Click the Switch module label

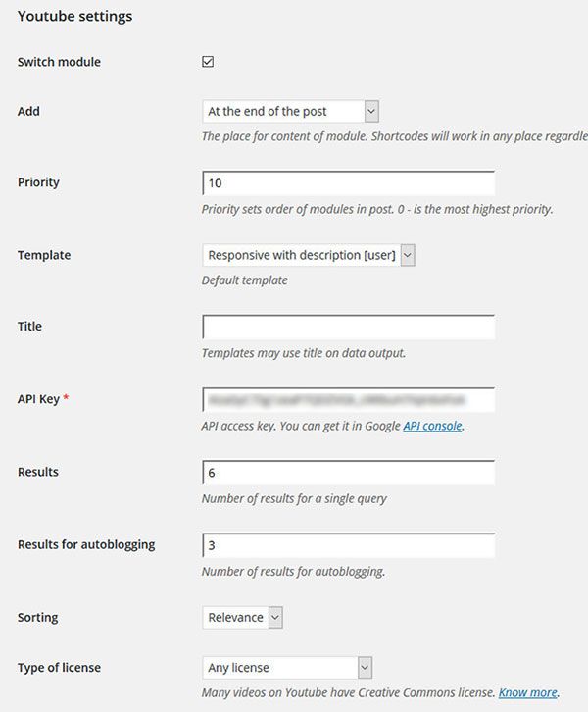pos(59,62)
